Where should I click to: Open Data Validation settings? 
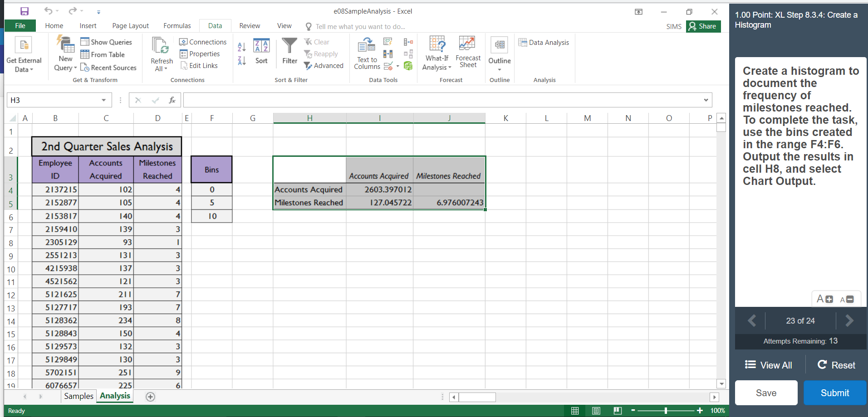pyautogui.click(x=388, y=66)
